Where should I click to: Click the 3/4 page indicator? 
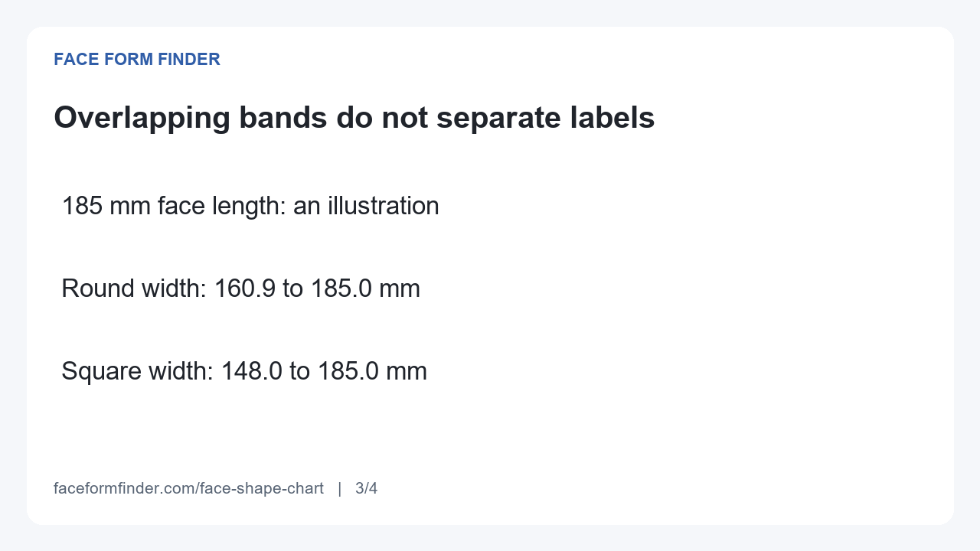tap(366, 488)
